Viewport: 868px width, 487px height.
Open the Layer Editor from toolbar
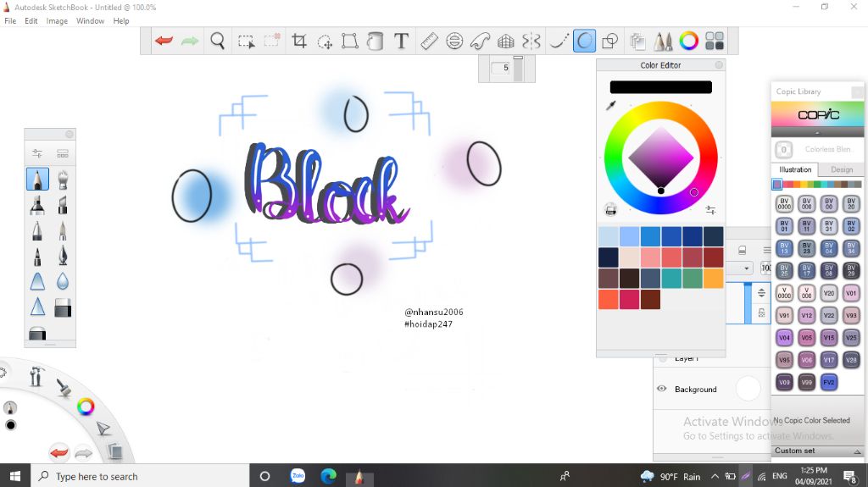tap(637, 41)
